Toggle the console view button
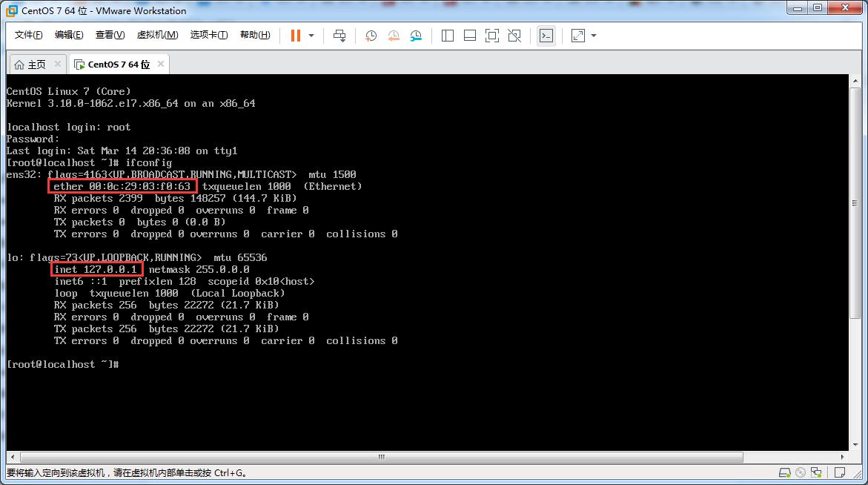Viewport: 868px width, 485px height. pyautogui.click(x=546, y=35)
